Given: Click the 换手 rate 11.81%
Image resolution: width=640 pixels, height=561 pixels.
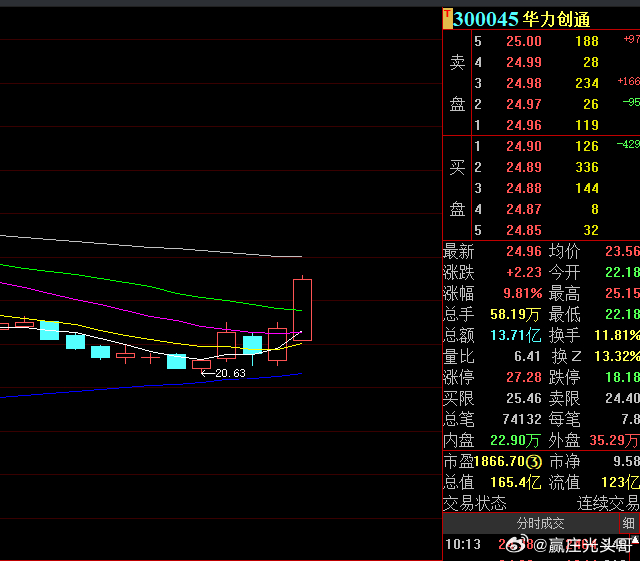Looking at the screenshot, I should point(617,336).
